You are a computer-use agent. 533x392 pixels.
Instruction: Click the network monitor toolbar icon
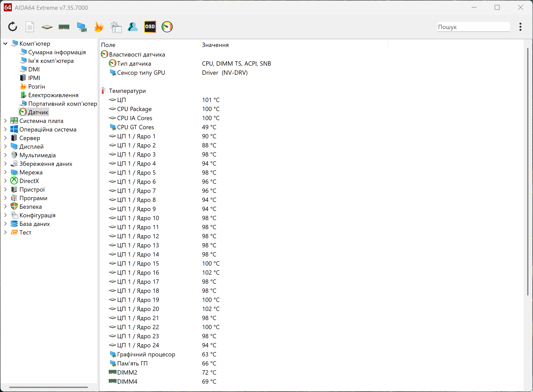pyautogui.click(x=82, y=27)
